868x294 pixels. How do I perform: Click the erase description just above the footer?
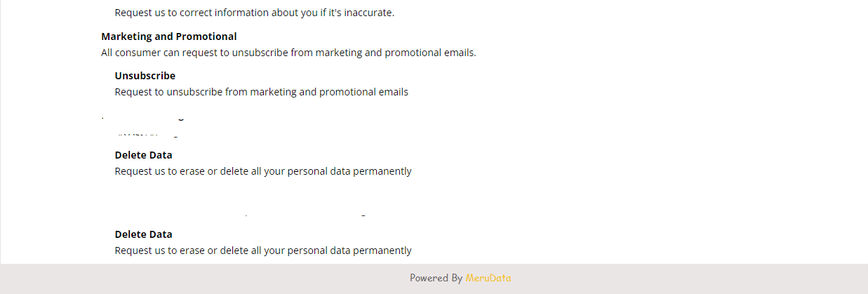click(263, 250)
